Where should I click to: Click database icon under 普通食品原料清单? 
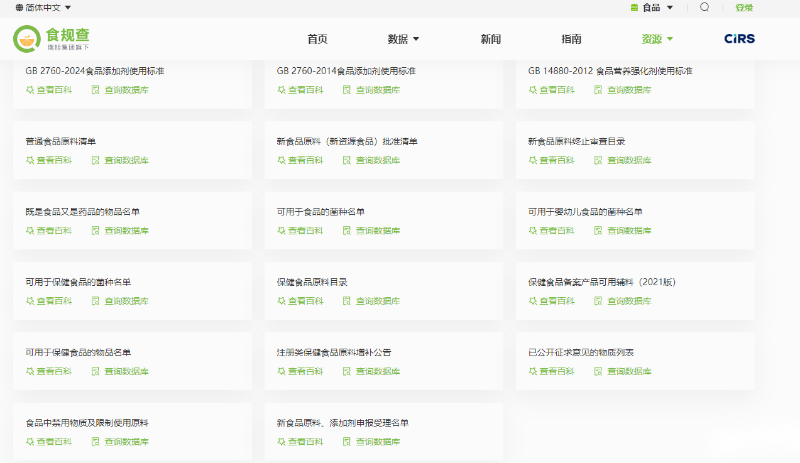pyautogui.click(x=95, y=160)
